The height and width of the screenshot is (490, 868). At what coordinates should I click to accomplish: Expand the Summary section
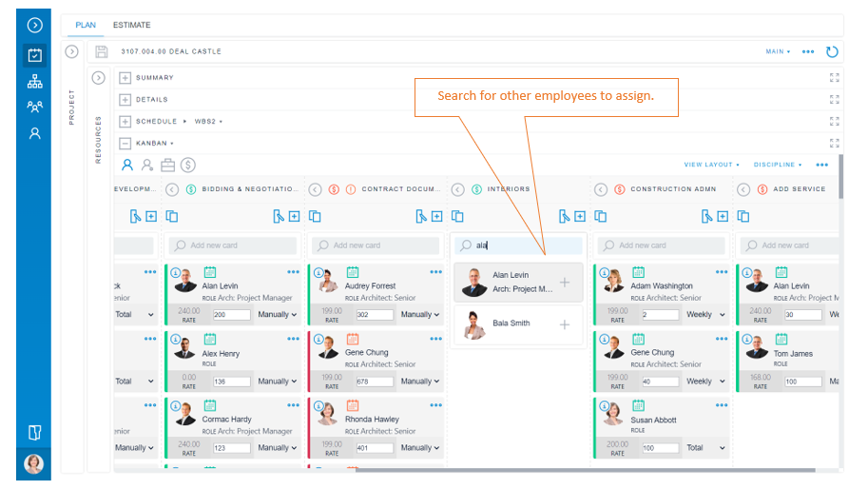click(x=125, y=78)
